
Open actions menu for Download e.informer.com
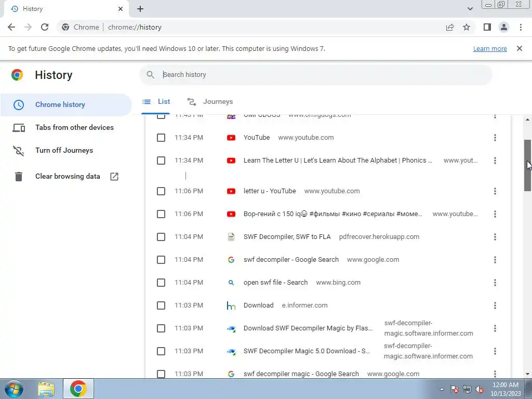(495, 305)
